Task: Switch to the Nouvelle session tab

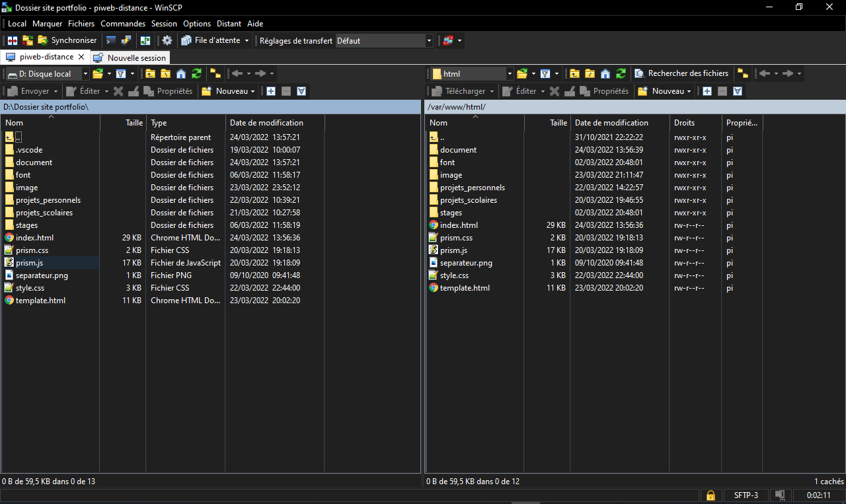Action: coord(130,57)
